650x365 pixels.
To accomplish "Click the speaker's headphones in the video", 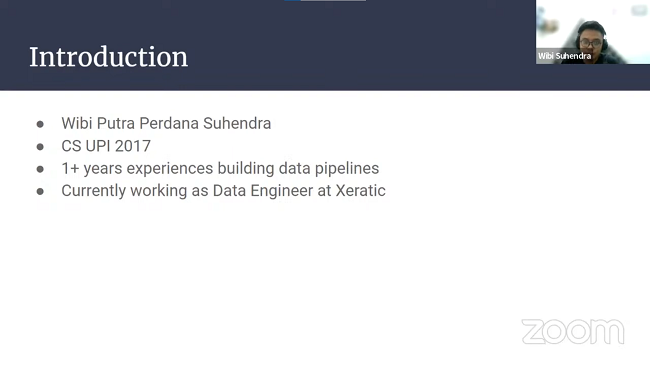I will coord(605,41).
